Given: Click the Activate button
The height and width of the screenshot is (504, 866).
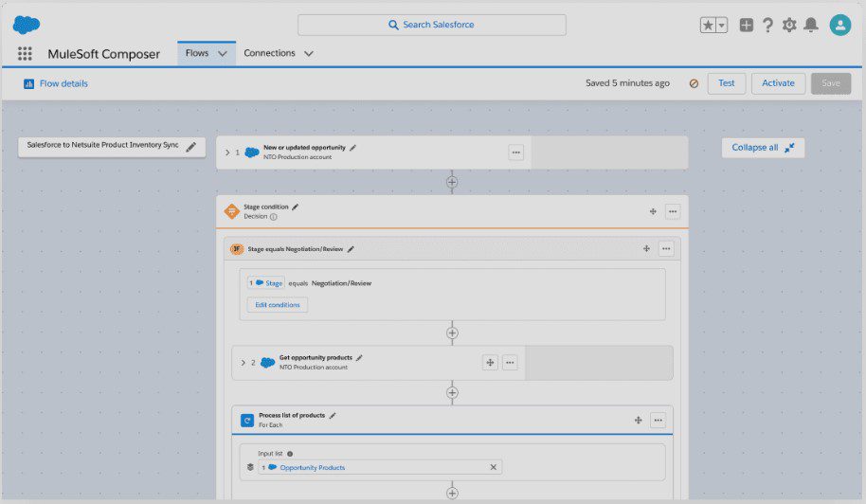Looking at the screenshot, I should (x=778, y=83).
